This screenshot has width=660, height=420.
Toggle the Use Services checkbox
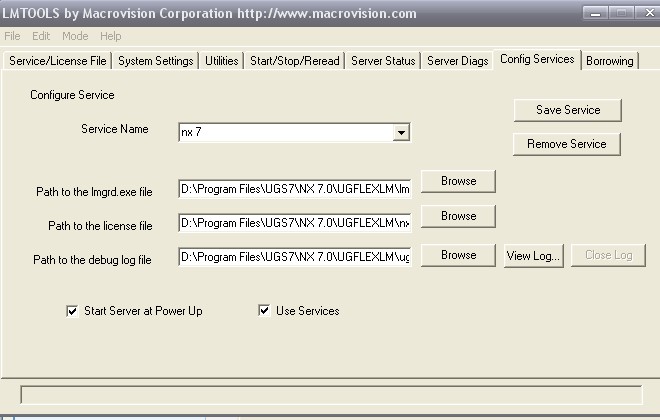click(x=264, y=311)
